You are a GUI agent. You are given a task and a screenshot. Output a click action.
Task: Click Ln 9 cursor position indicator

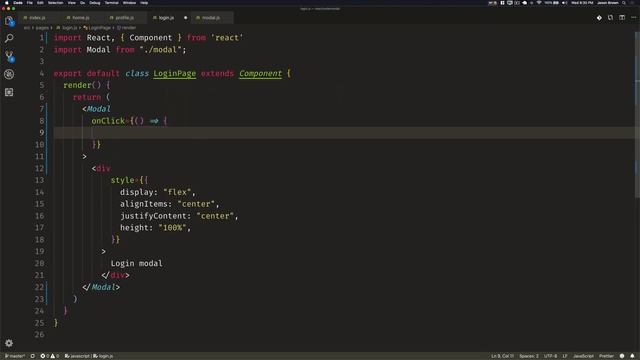click(x=502, y=356)
